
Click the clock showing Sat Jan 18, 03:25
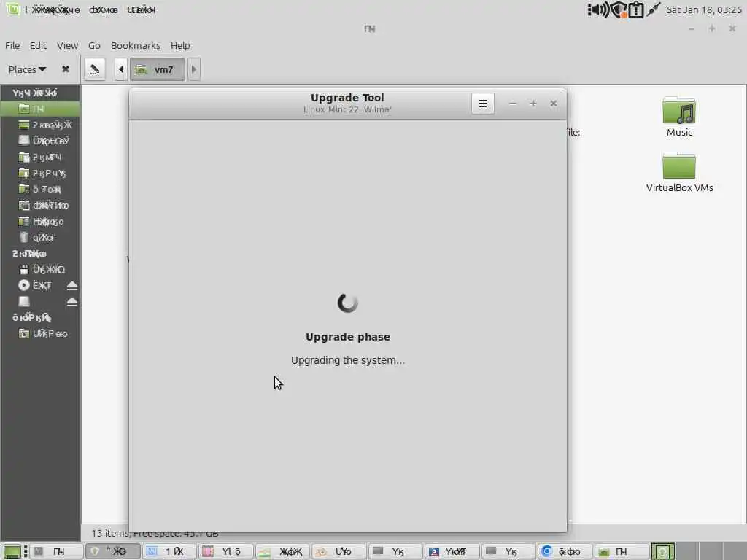pyautogui.click(x=704, y=9)
